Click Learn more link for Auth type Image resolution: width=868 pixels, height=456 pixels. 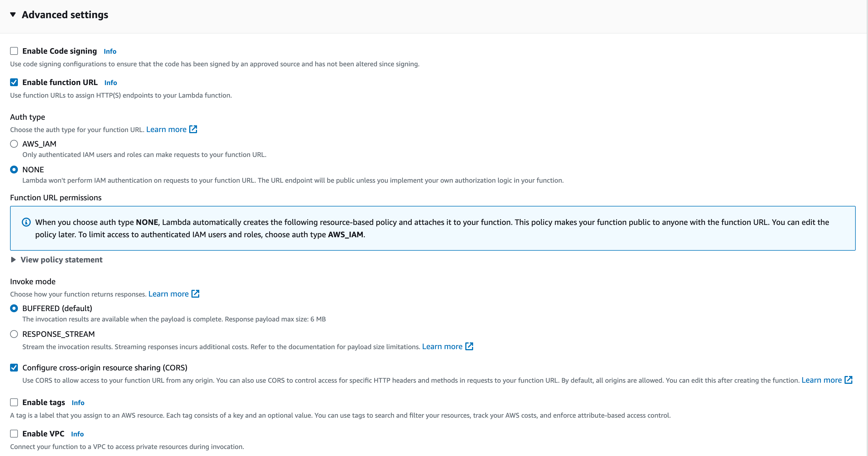click(x=166, y=130)
